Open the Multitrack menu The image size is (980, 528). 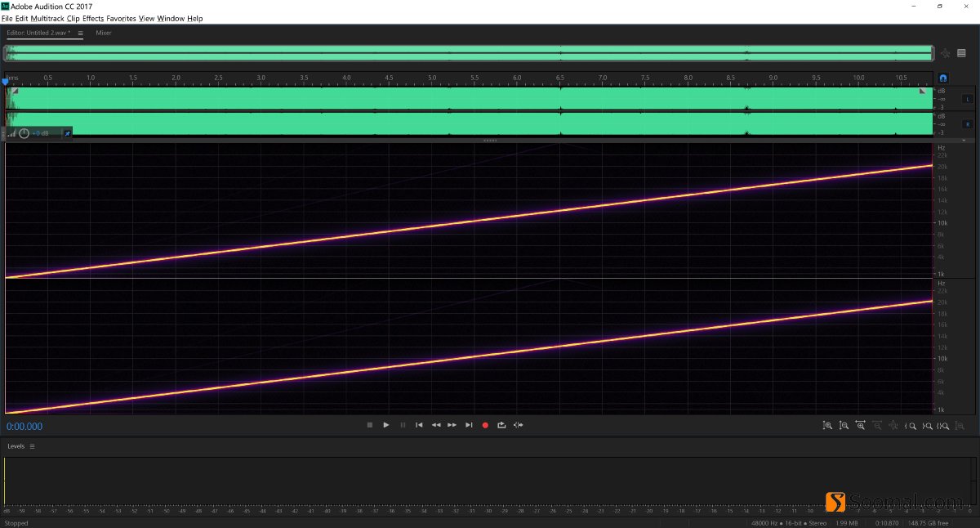(47, 18)
